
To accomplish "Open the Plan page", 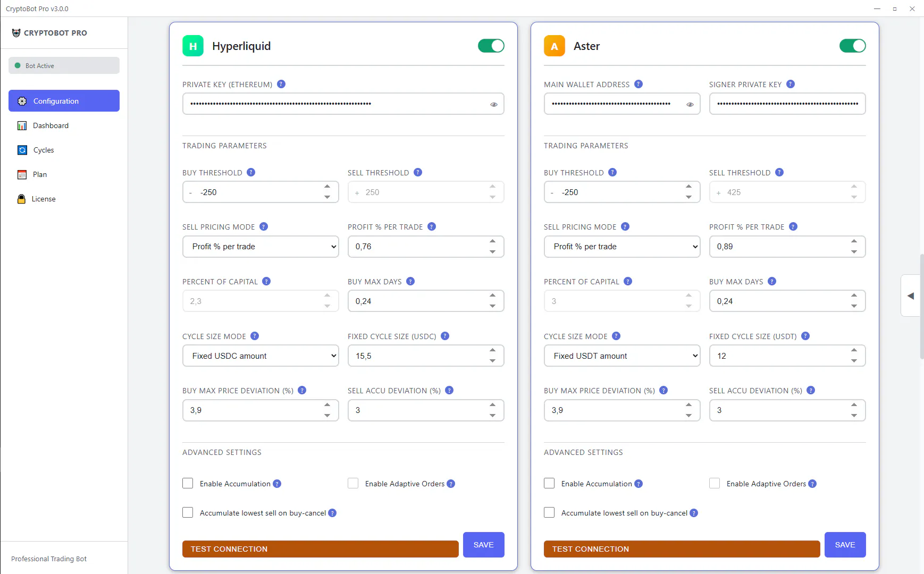I will (64, 174).
